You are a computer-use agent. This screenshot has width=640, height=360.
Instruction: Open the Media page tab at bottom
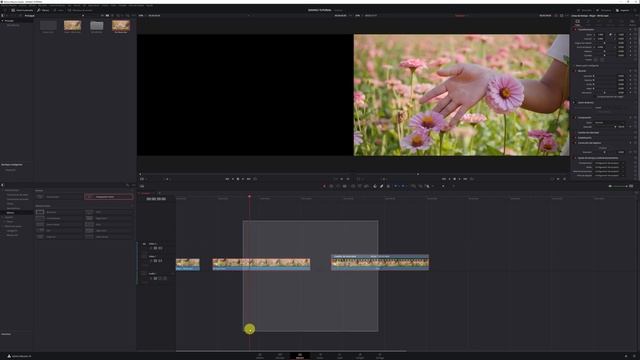(x=260, y=356)
